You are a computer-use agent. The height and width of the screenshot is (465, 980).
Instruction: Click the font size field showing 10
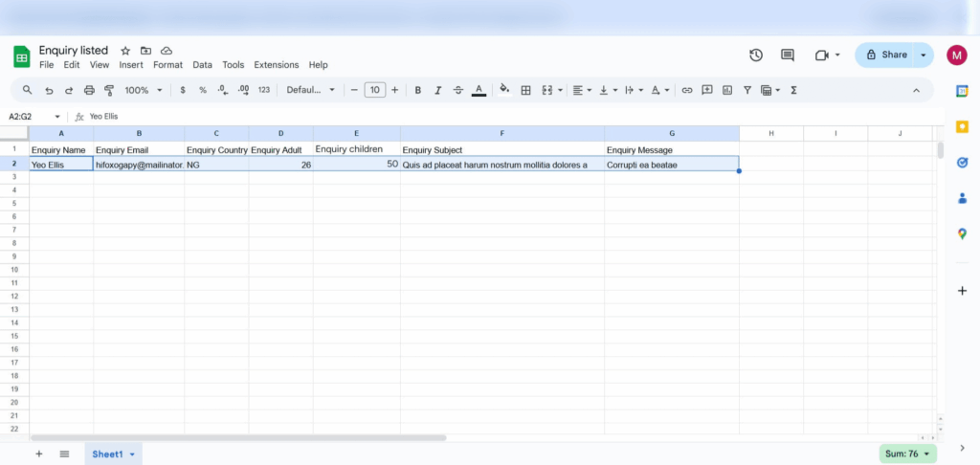[x=374, y=90]
